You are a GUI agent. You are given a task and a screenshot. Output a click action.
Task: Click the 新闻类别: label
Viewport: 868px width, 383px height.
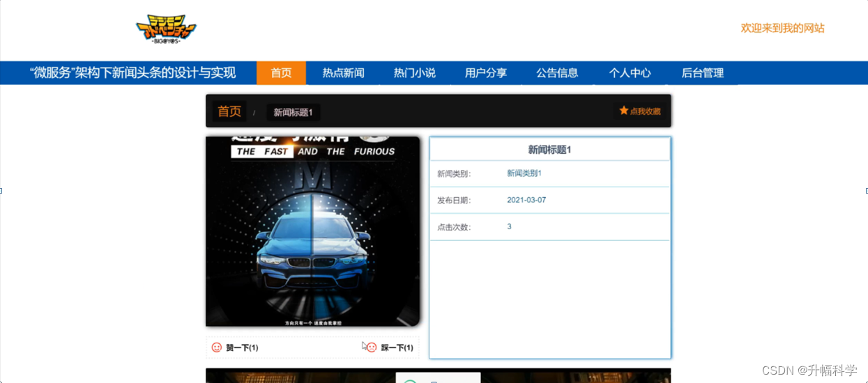click(x=454, y=174)
